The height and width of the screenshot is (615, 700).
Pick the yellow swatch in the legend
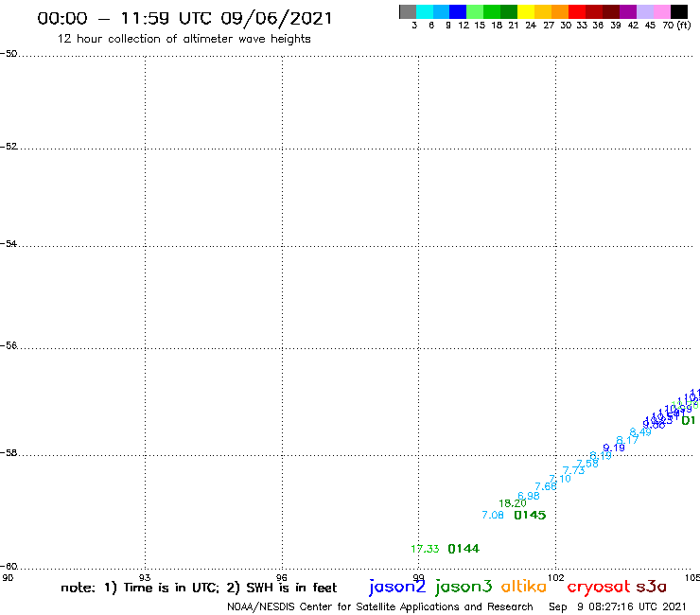tap(526, 11)
